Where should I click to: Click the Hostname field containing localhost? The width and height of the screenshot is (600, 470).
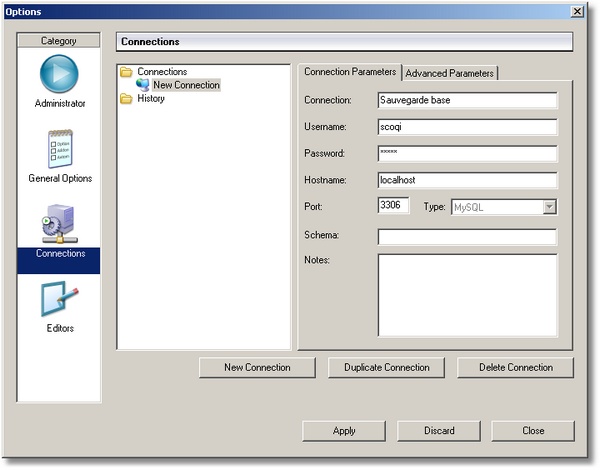coord(467,180)
